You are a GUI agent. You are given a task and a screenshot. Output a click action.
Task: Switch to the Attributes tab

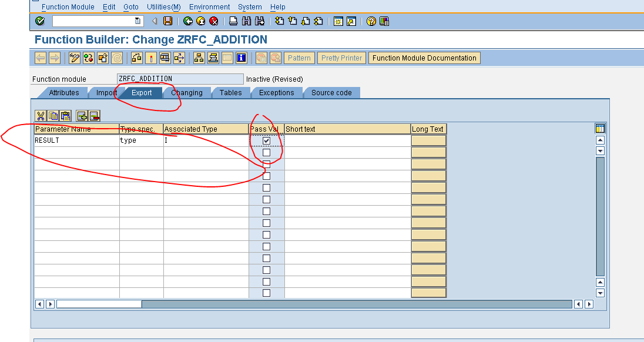coord(63,93)
